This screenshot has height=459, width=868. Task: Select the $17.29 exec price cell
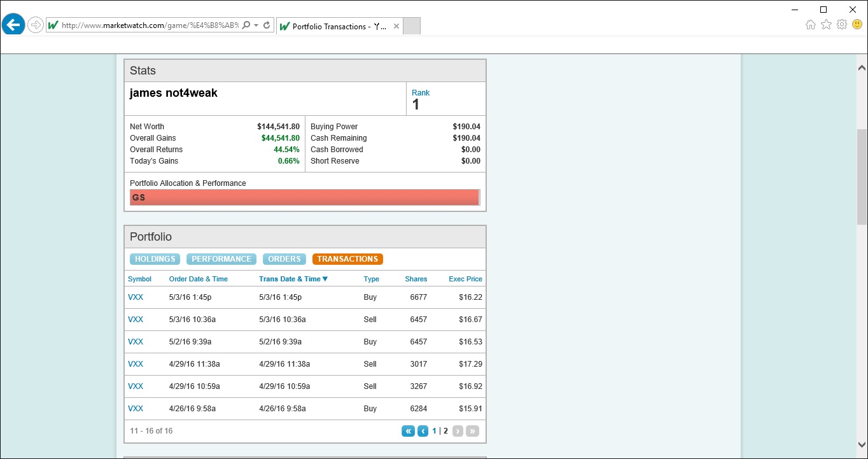[x=471, y=364]
